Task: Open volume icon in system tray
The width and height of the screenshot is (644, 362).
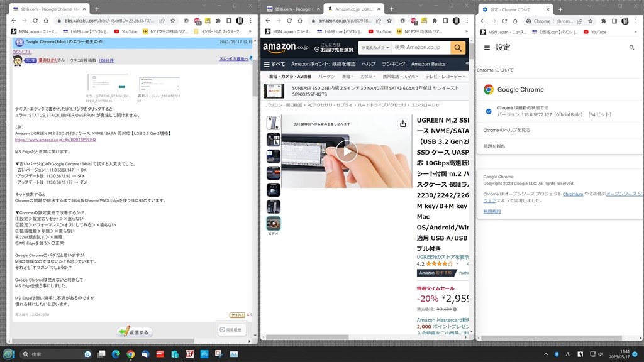Action: [601, 354]
